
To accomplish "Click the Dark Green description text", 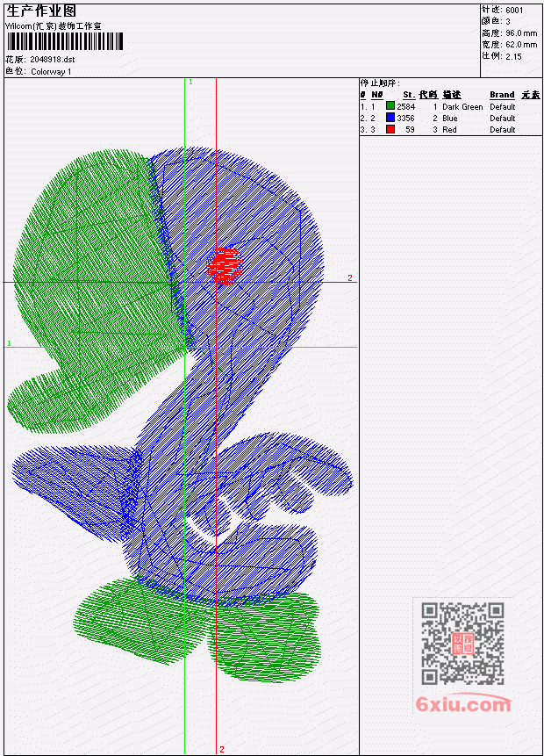I will [x=462, y=106].
